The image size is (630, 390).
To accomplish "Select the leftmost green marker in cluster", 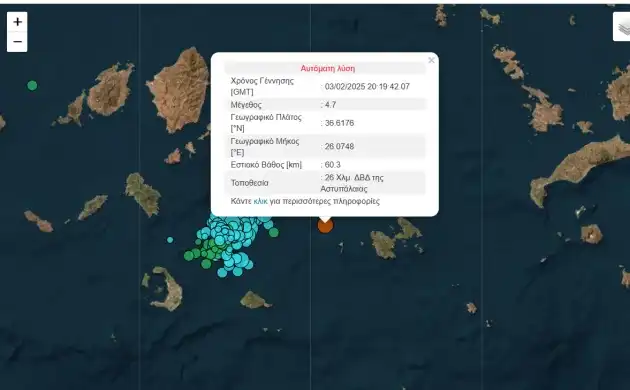I will point(189,255).
